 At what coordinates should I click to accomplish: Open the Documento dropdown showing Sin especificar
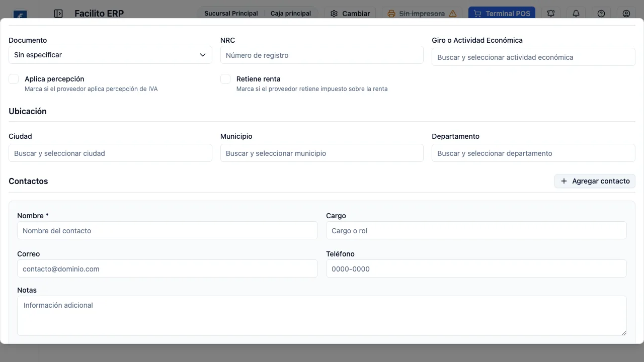tap(110, 55)
